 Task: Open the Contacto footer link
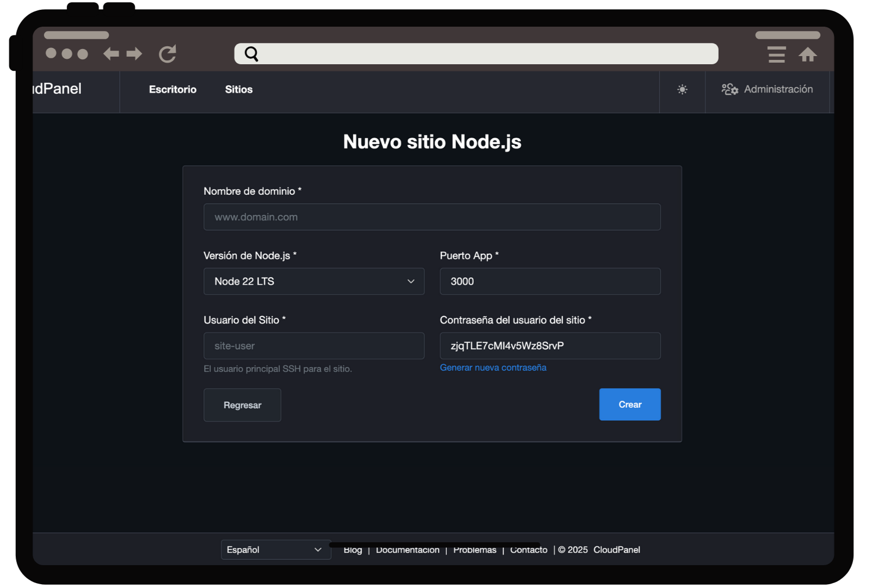pos(529,550)
